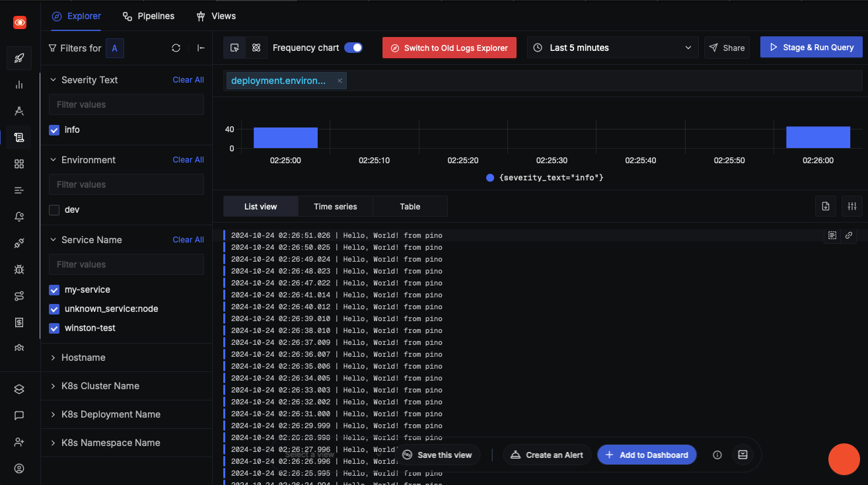This screenshot has height=485, width=868.
Task: Select the Time series tab
Action: (x=336, y=206)
